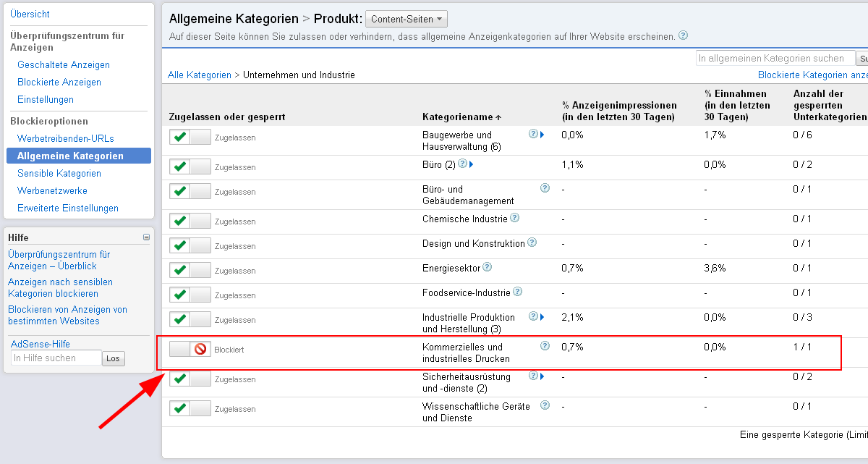Click help icon next to Chemische Industrie
The height and width of the screenshot is (464, 868).
(x=514, y=218)
